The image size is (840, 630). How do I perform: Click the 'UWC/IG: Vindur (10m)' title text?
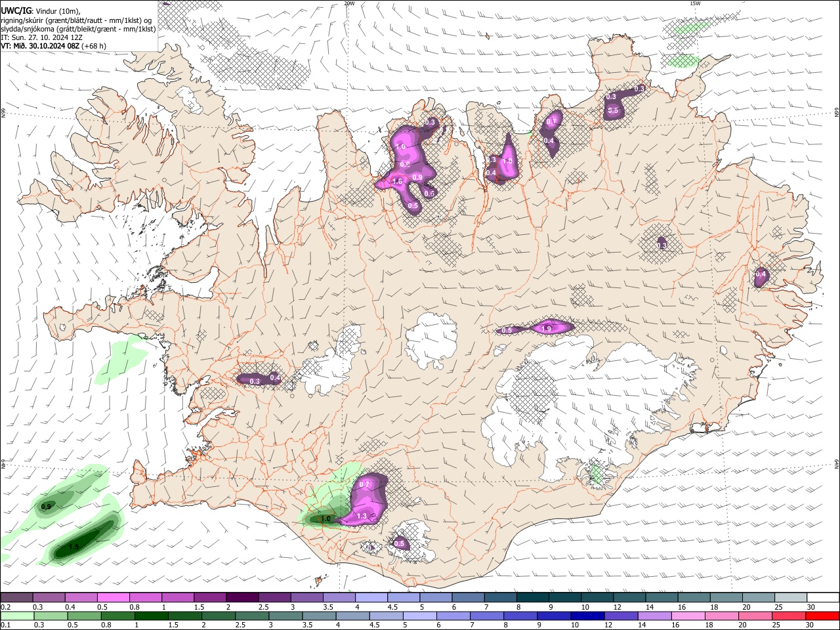coord(41,10)
